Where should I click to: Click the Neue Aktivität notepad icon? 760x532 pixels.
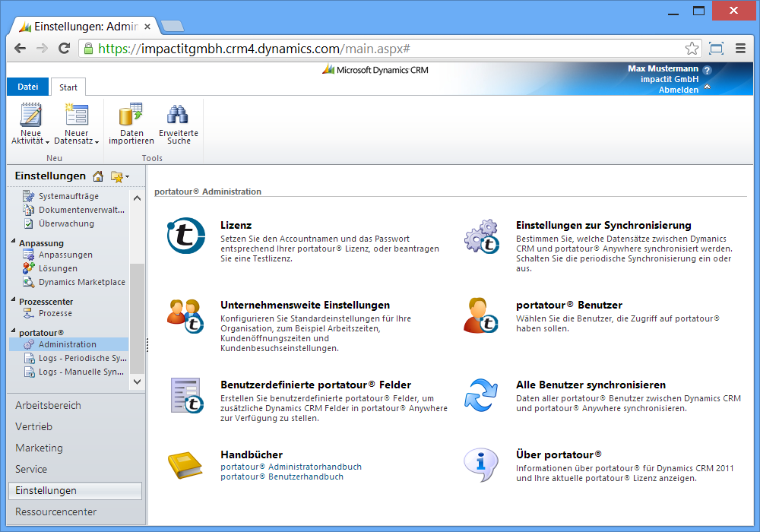30,115
